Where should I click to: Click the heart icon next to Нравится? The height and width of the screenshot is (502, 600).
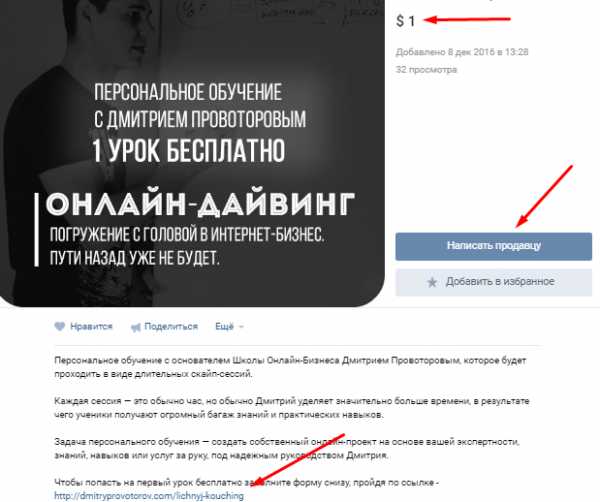tap(59, 326)
